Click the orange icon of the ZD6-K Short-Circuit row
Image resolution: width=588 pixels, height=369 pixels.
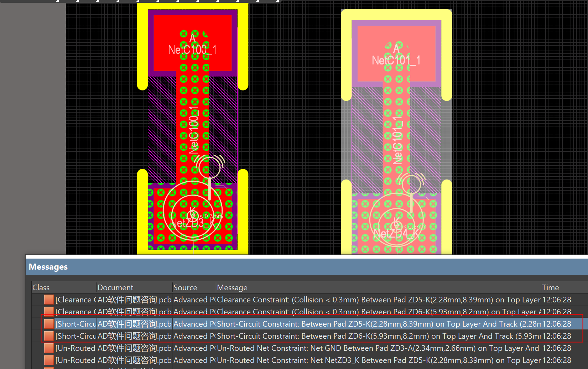(49, 336)
